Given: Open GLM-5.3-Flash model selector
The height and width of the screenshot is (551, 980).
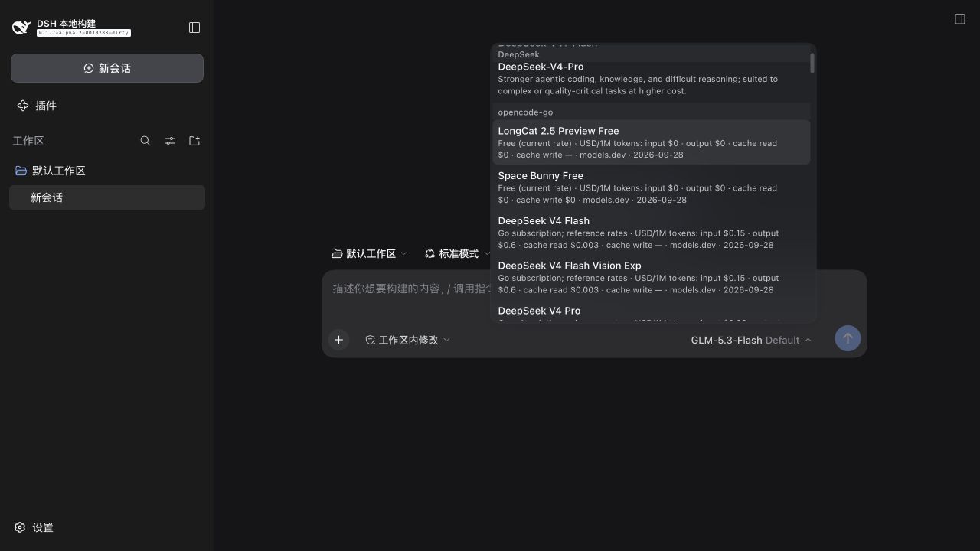Looking at the screenshot, I should (x=751, y=340).
